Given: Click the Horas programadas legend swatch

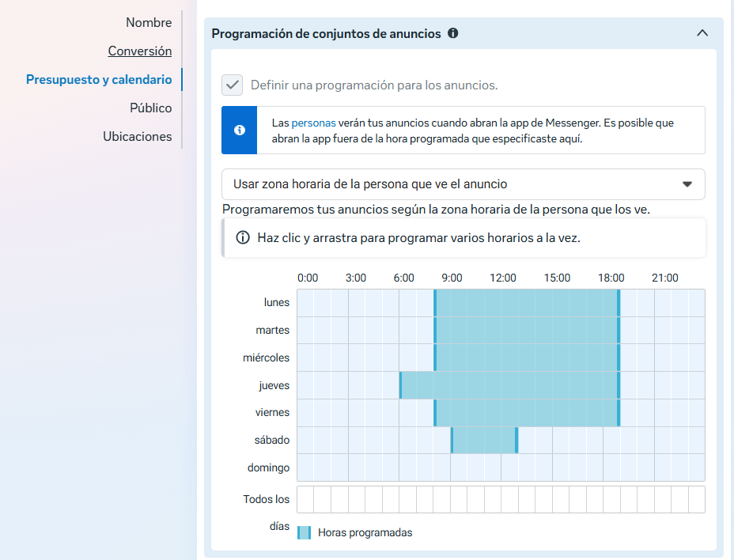Looking at the screenshot, I should 304,532.
